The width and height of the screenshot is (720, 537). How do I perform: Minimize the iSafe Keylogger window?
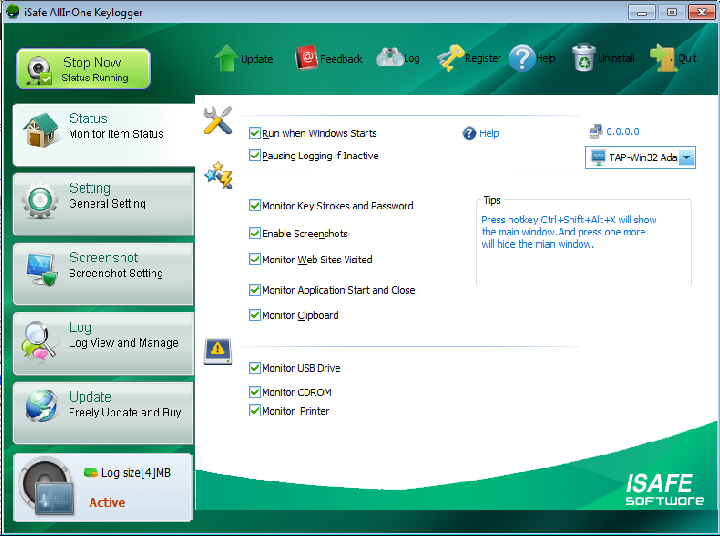click(x=641, y=12)
